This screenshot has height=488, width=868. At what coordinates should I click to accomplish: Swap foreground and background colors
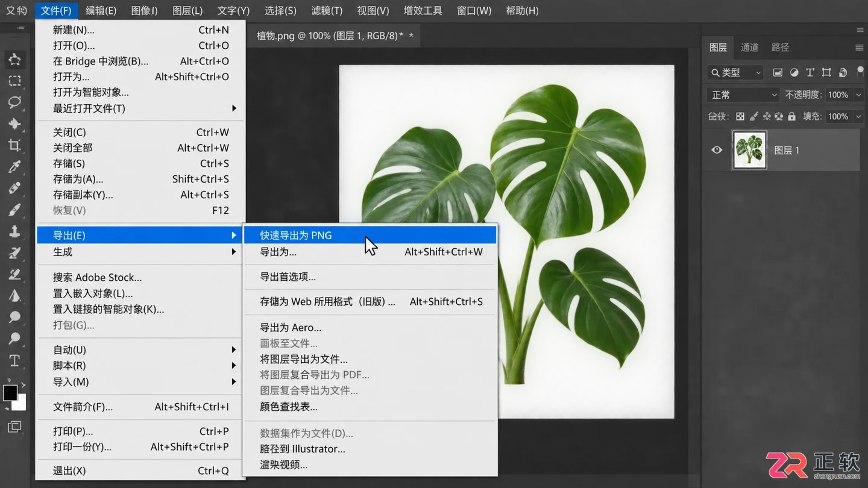(x=24, y=384)
